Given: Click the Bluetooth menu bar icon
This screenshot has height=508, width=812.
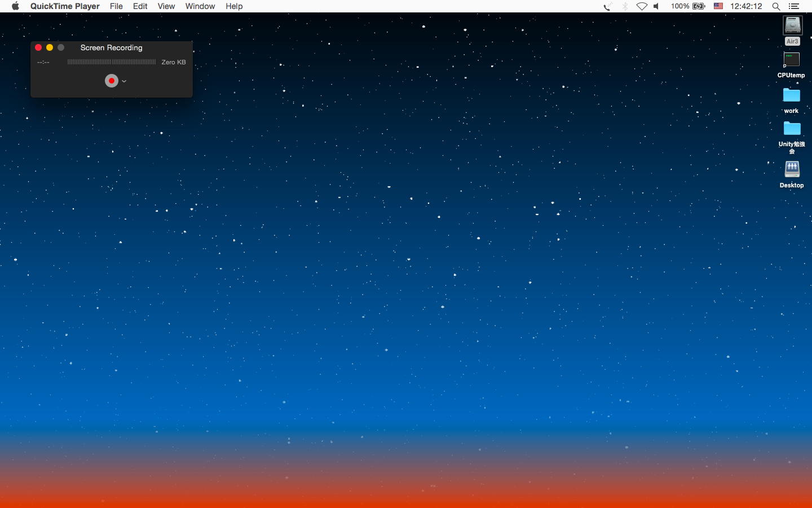Looking at the screenshot, I should 625,6.
